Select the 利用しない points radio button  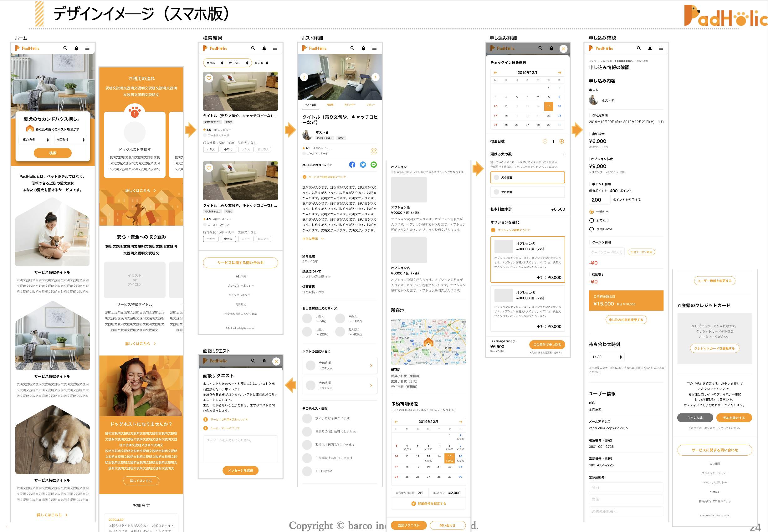tap(591, 229)
